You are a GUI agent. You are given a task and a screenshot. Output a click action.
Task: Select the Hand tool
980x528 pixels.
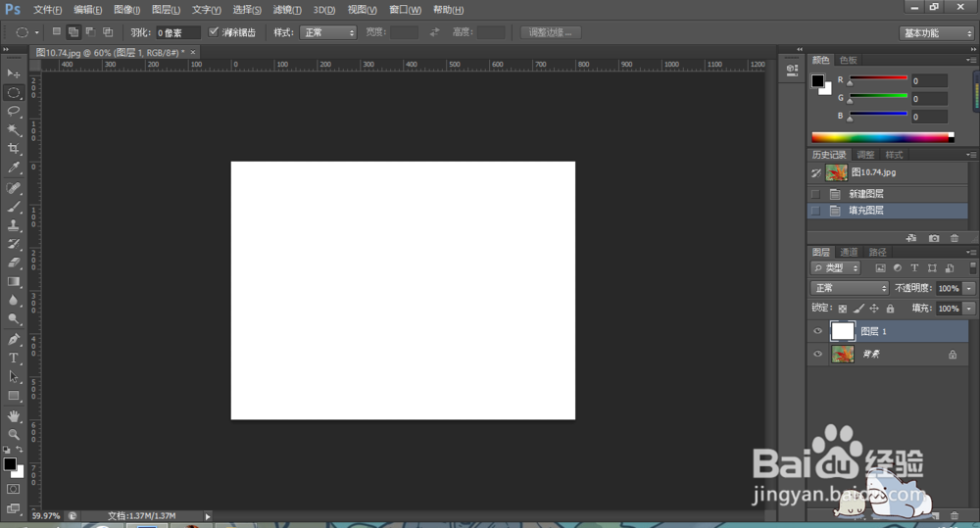coord(13,416)
